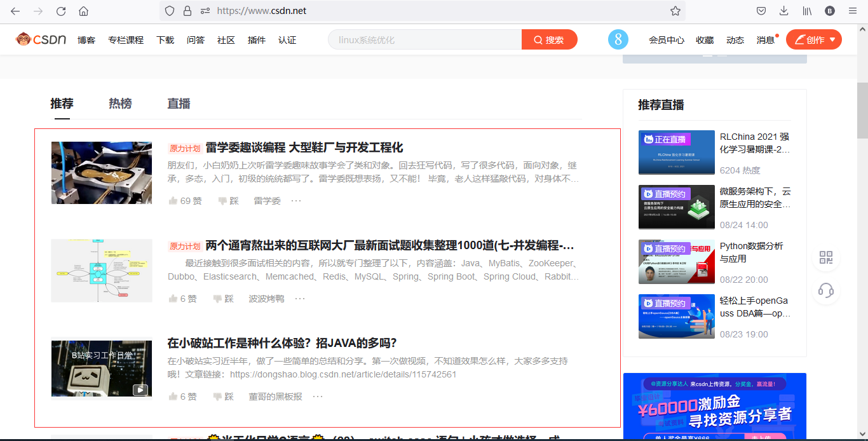Open RLChina 2021 live stream thumbnail
This screenshot has width=868, height=441.
click(x=677, y=153)
